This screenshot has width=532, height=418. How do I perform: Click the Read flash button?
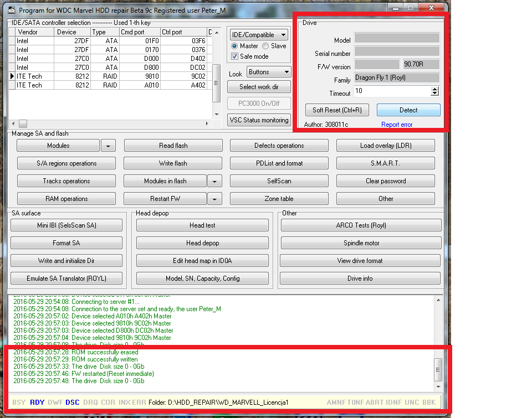173,146
